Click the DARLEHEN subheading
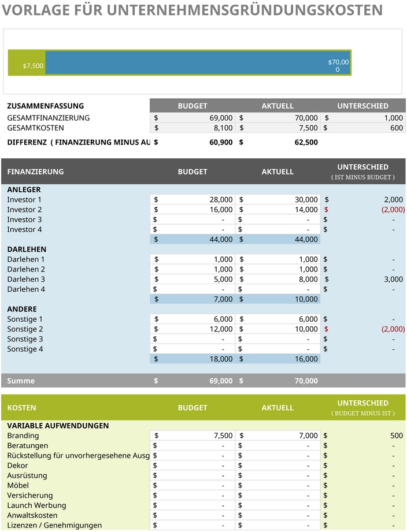The height and width of the screenshot is (532, 407). [27, 250]
